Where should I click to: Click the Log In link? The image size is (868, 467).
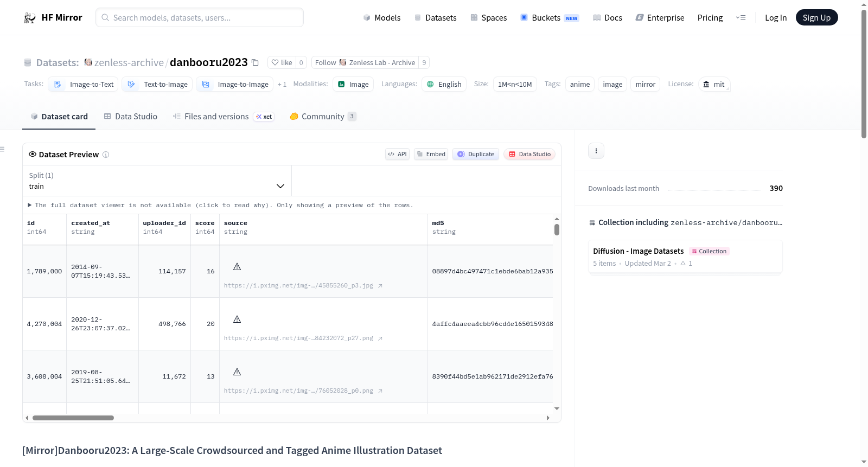(776, 18)
